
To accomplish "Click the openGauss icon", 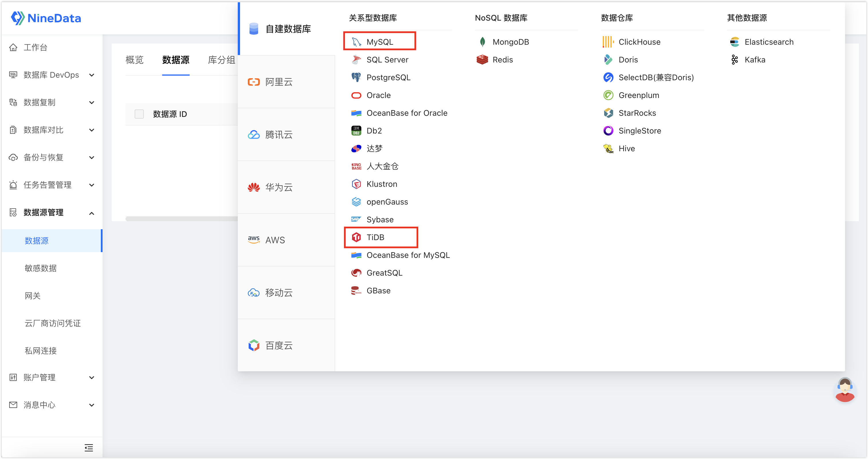I will (x=356, y=202).
